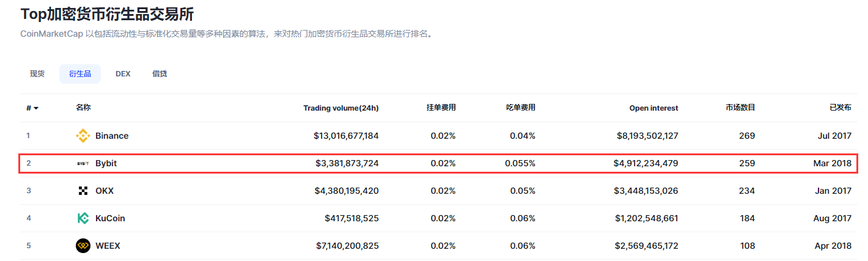Sort by Trading volume(24h) header
Screen dimensions: 868x261
341,108
